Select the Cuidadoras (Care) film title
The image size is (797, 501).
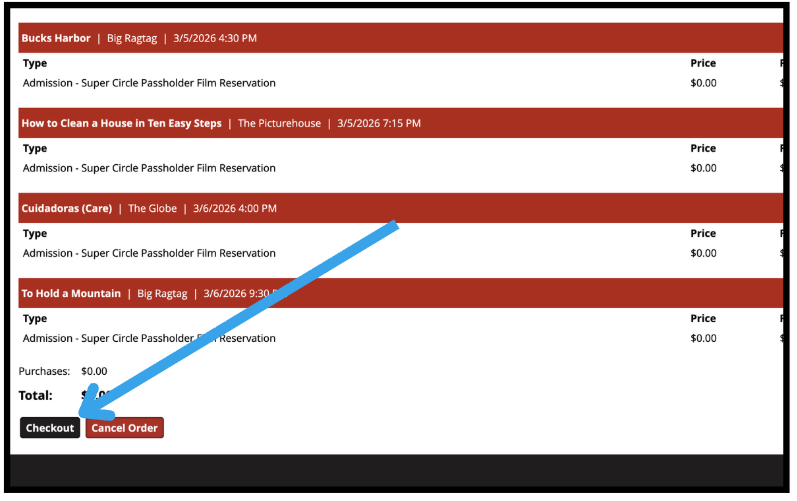66,208
